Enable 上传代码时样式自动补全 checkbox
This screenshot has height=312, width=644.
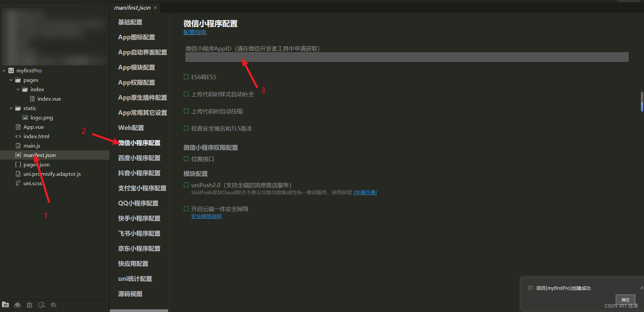[x=186, y=94]
